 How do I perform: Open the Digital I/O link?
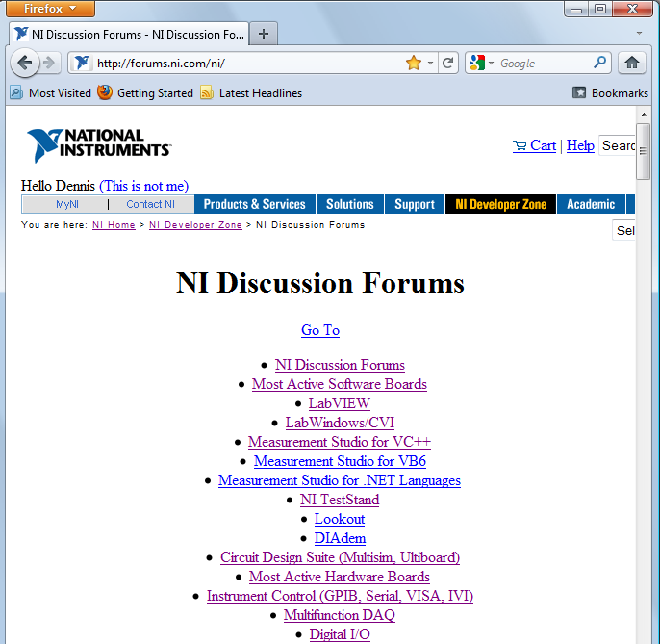340,634
